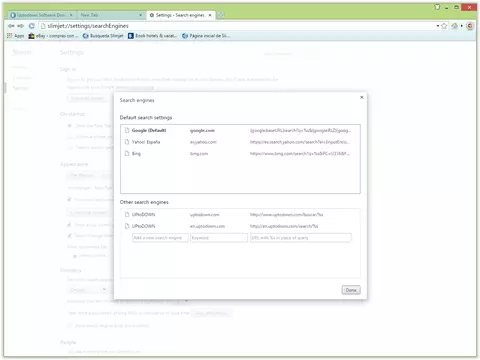Click the cloud icon beside the star

pyautogui.click(x=455, y=26)
